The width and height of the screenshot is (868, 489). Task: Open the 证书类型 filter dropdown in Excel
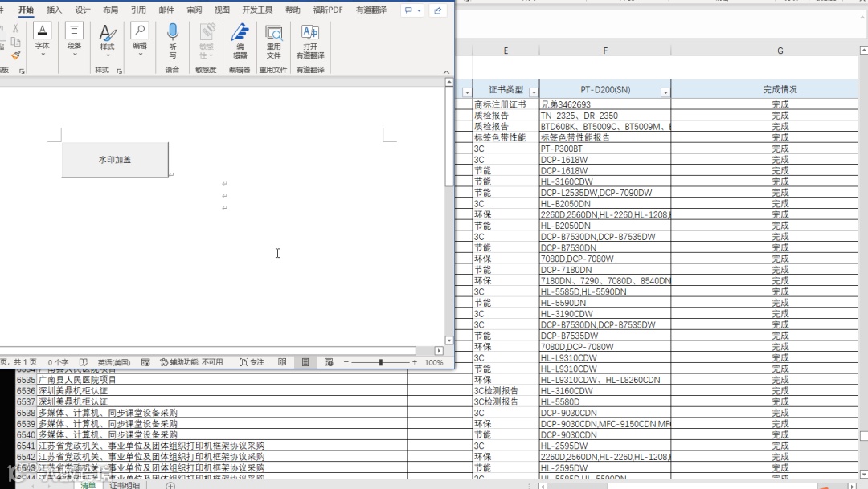click(x=534, y=92)
